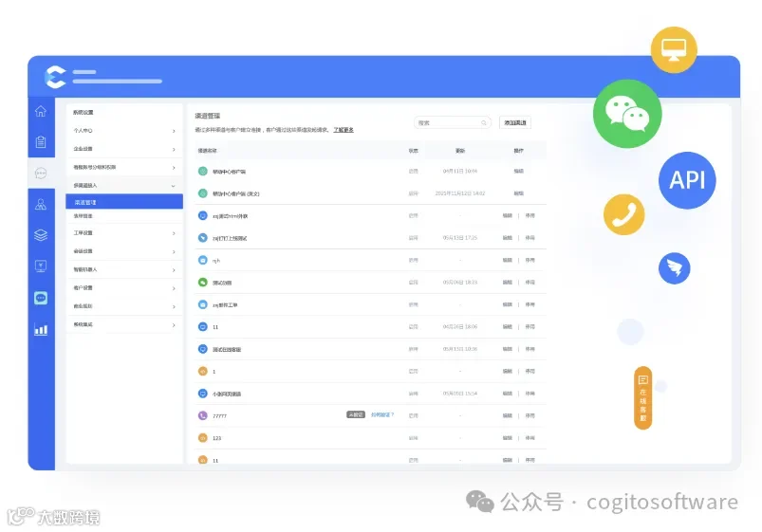Open the orange 在线客服 side widget
This screenshot has width=762, height=532.
click(643, 398)
